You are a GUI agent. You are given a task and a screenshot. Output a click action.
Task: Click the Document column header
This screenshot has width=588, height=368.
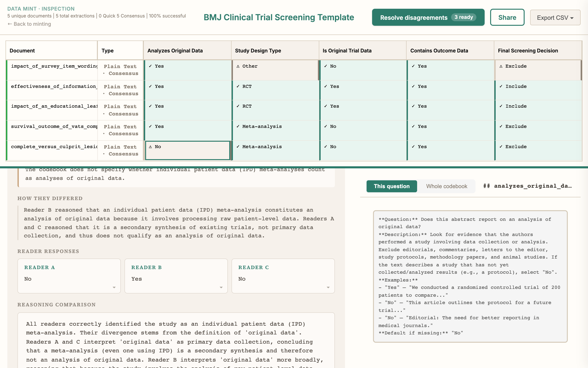tap(51, 51)
